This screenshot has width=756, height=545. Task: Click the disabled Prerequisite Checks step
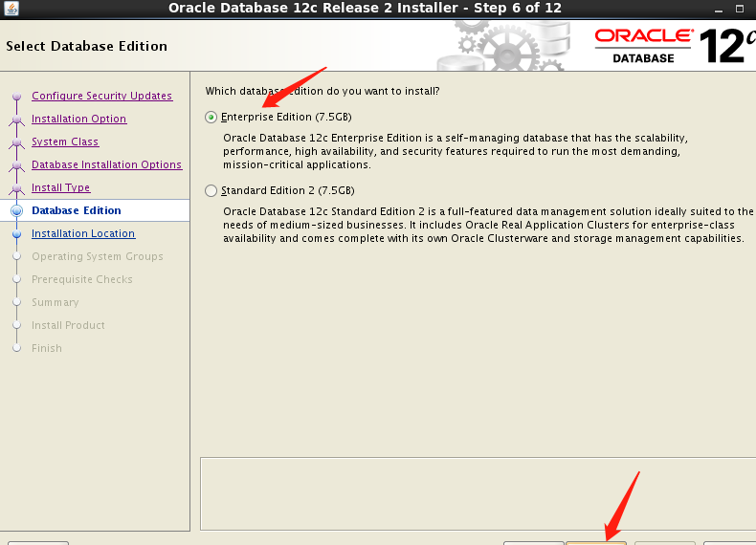point(82,279)
